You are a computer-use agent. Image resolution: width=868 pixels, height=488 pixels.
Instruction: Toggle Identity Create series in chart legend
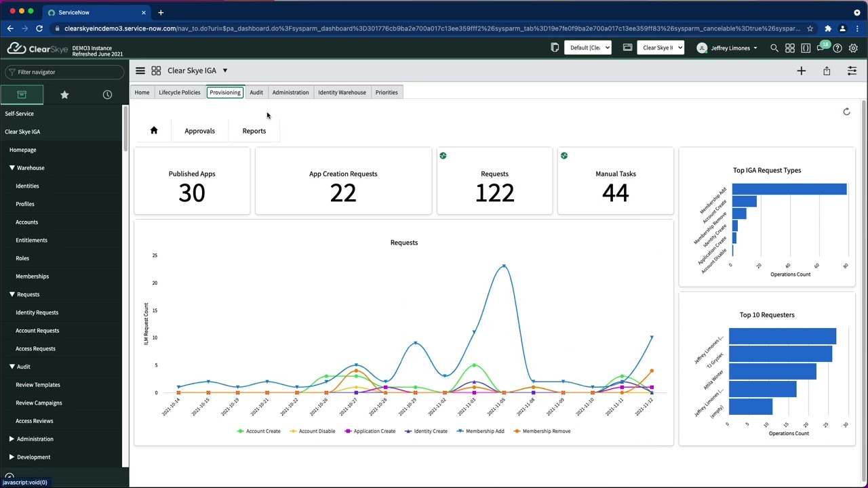[x=426, y=431]
